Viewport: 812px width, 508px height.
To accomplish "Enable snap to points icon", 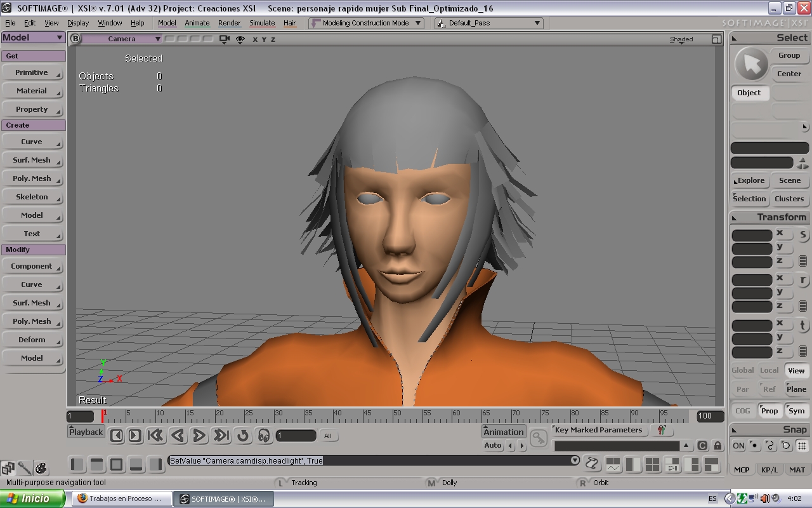I will click(754, 446).
